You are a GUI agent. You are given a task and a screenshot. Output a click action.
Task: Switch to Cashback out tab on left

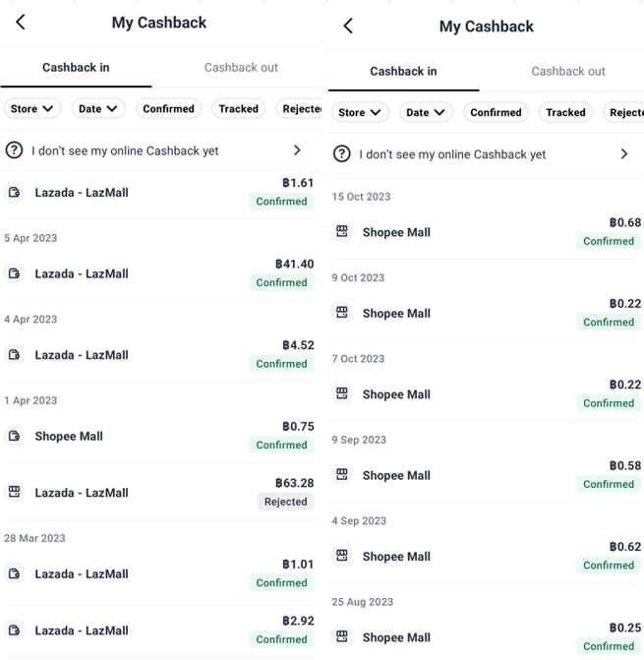coord(241,67)
